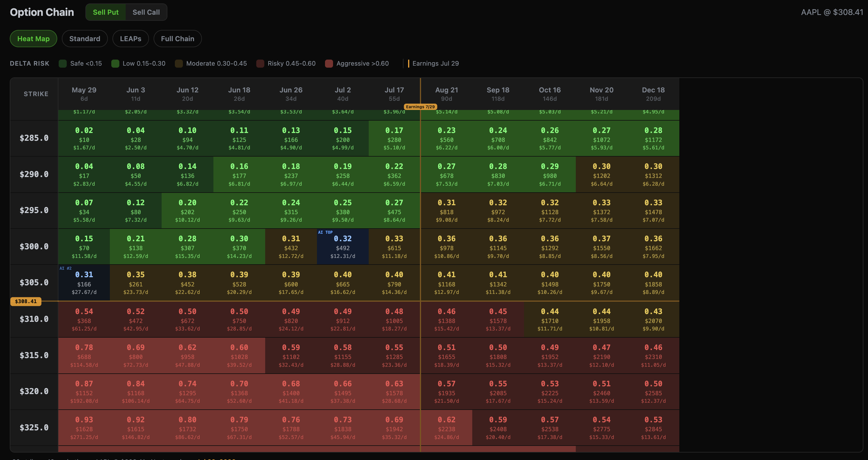Click the Risky 0.45-0.60 legend swatch
Image resolution: width=868 pixels, height=460 pixels.
point(260,63)
